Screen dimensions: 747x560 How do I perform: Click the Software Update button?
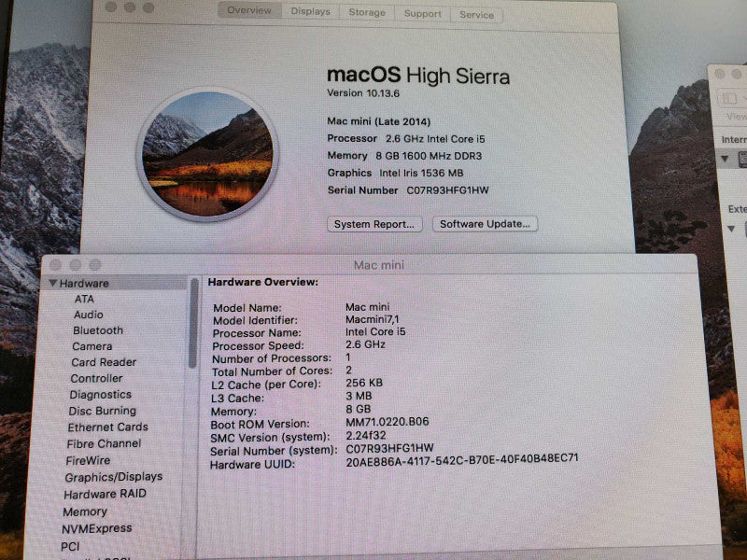485,224
